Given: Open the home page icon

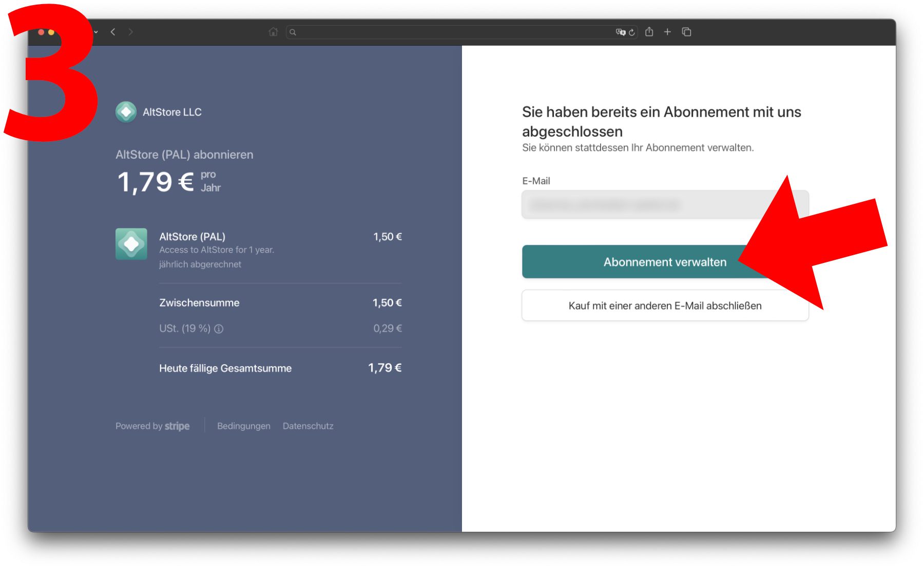Looking at the screenshot, I should point(273,32).
